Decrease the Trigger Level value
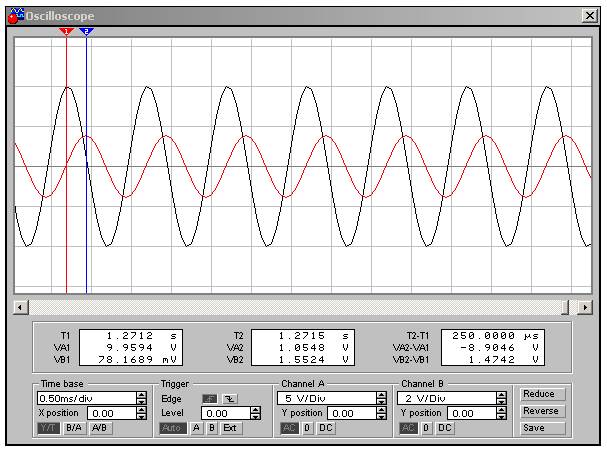 coord(255,417)
